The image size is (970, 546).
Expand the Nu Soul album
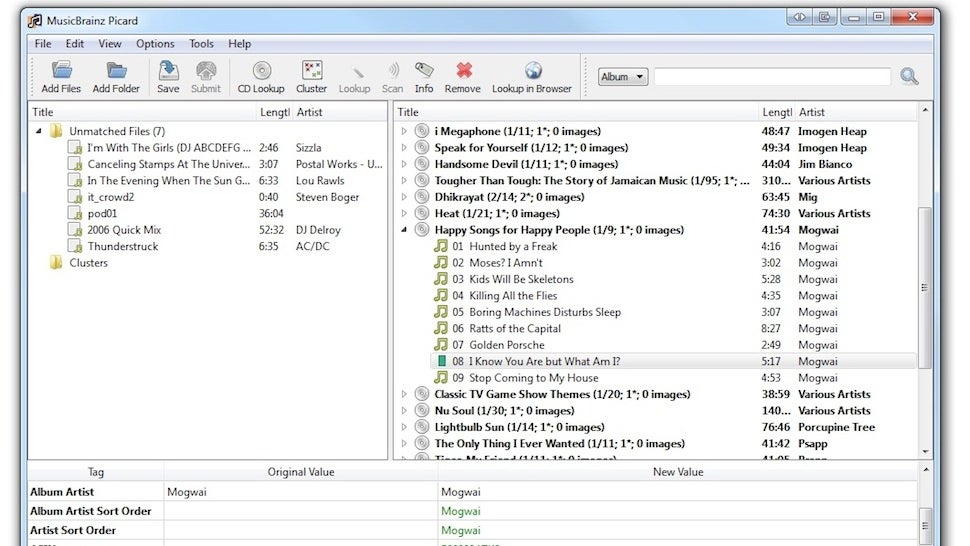coord(404,411)
